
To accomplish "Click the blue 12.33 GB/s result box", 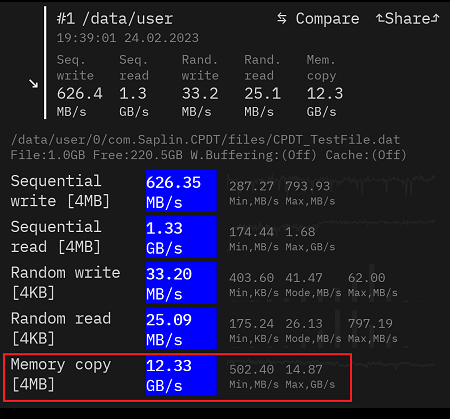I will [x=181, y=375].
